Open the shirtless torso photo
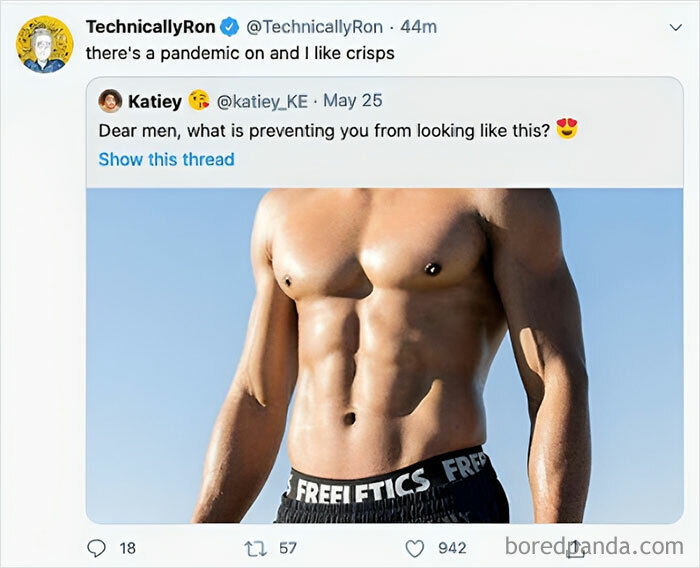Screen dimensions: 700x568 tap(384, 355)
